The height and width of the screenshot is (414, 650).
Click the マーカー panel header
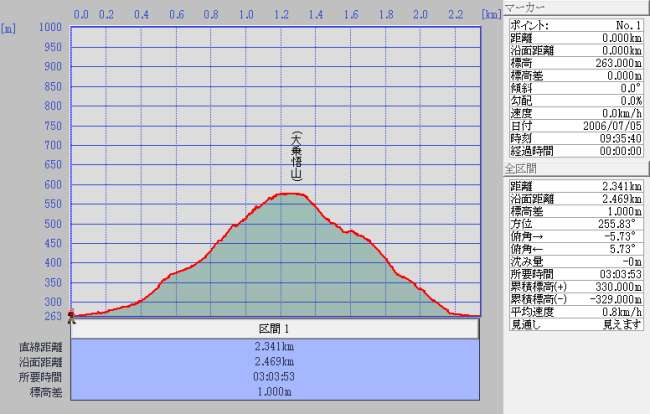(x=575, y=7)
